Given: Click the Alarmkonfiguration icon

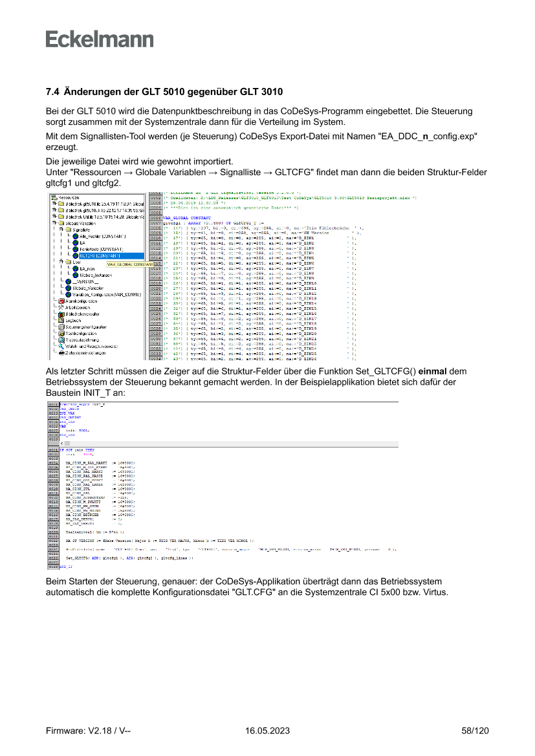Looking at the screenshot, I should (61, 301).
